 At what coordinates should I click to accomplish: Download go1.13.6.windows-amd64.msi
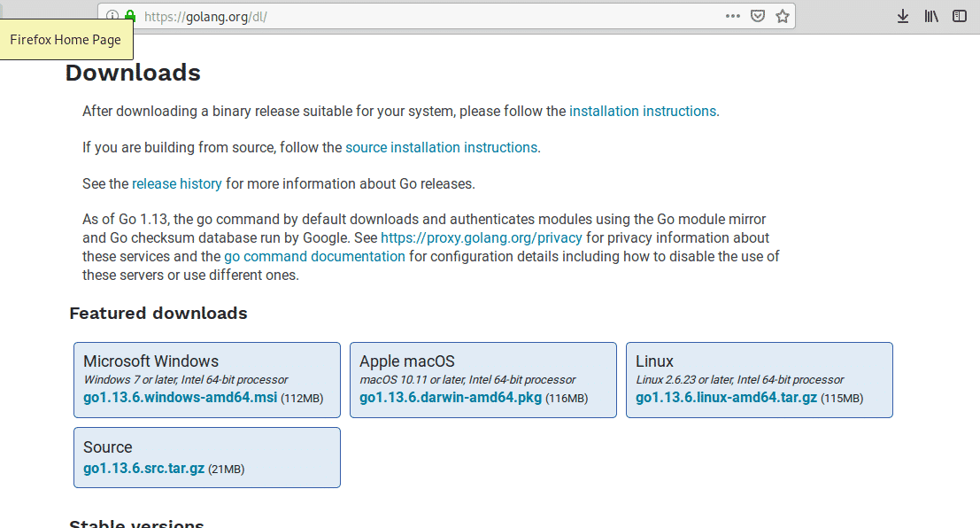click(180, 397)
